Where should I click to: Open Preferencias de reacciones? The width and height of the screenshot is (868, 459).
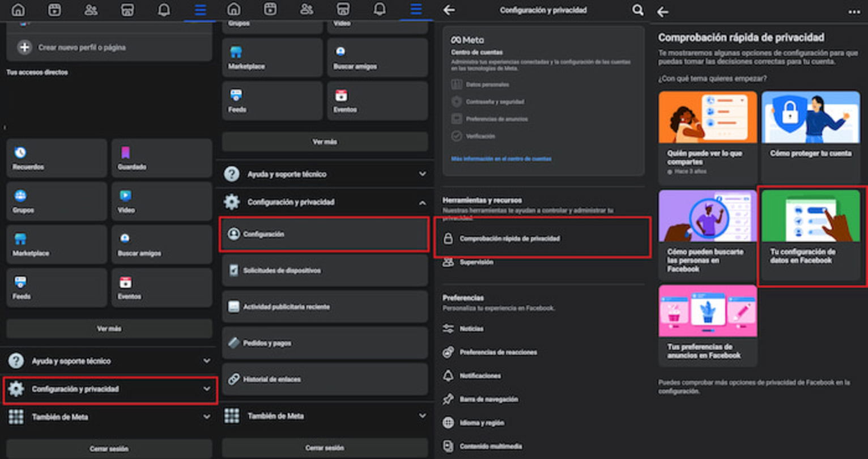point(490,352)
